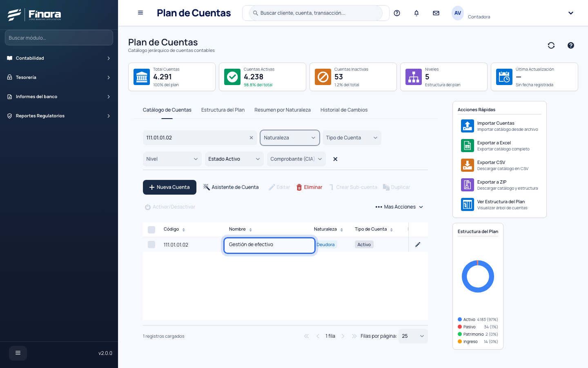Open the Comprobante (CIA) dropdown
This screenshot has width=588, height=368.
click(x=296, y=159)
